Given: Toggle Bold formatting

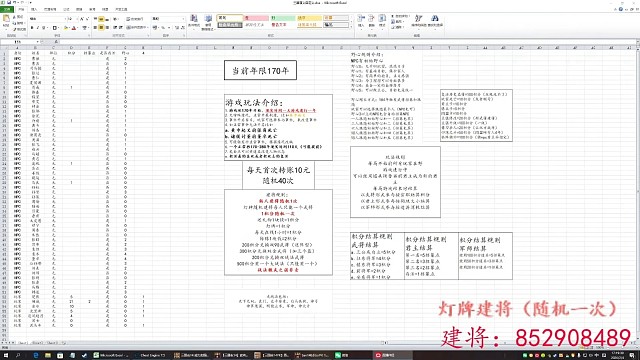Looking at the screenshot, I should pyautogui.click(x=32, y=28).
